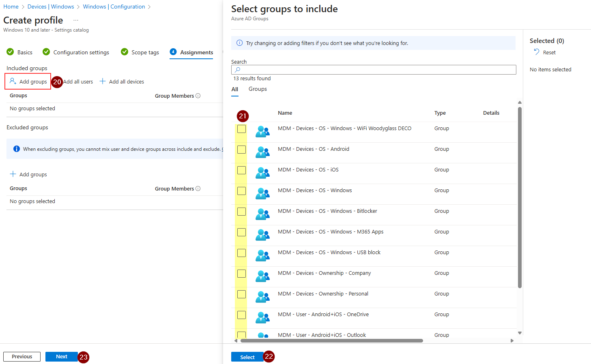Screen dimensions: 591x364
Task: Tick the checkbox for OS - Android group
Action: pyautogui.click(x=241, y=150)
